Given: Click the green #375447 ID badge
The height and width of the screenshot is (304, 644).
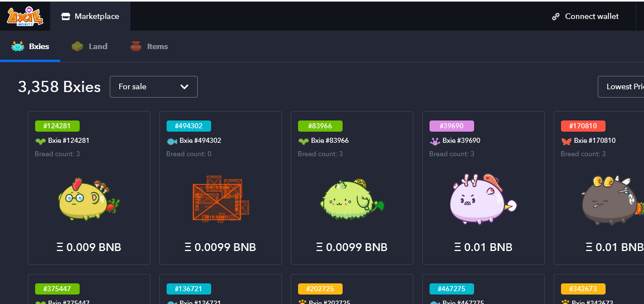Looking at the screenshot, I should [57, 289].
